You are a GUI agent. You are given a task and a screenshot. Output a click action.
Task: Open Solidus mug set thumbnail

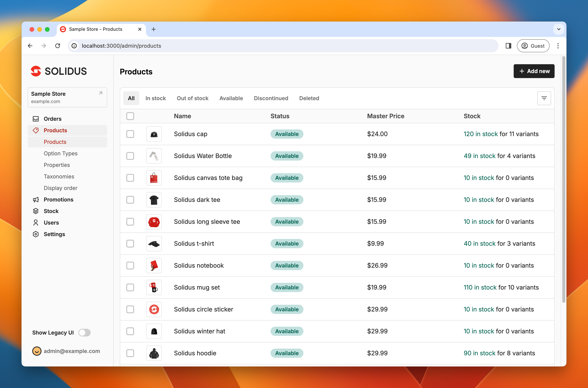pyautogui.click(x=154, y=287)
